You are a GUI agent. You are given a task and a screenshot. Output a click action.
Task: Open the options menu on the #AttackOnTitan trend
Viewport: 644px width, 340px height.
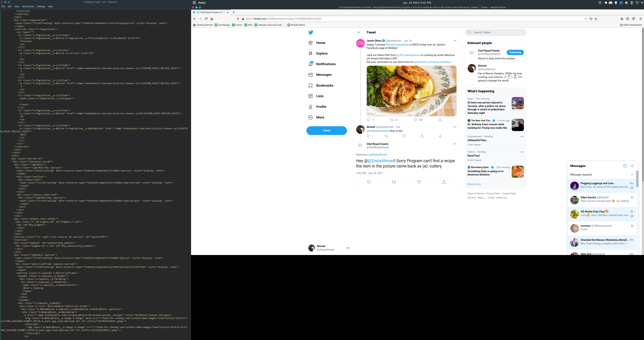click(x=522, y=137)
